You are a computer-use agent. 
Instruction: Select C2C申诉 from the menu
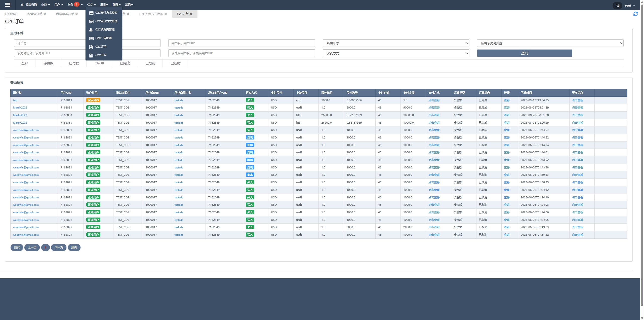pos(101,55)
